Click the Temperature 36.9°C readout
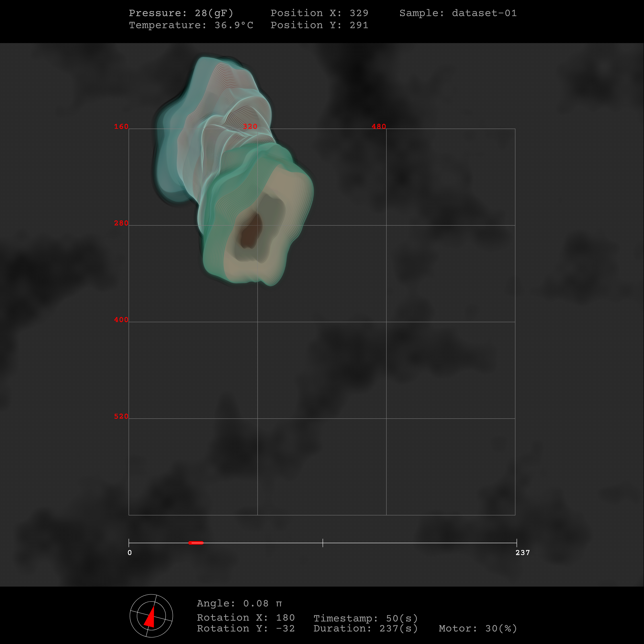 pyautogui.click(x=191, y=25)
